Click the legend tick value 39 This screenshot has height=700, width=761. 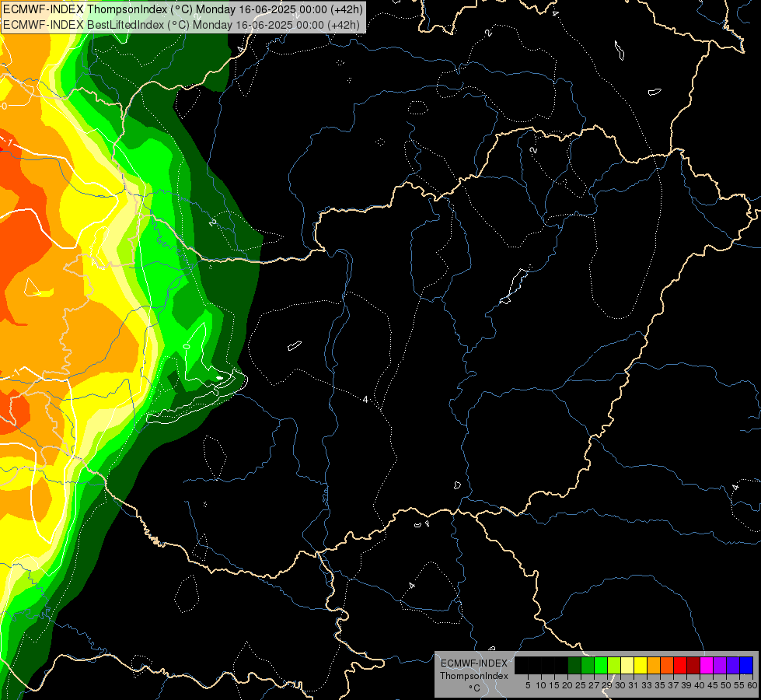(x=686, y=685)
